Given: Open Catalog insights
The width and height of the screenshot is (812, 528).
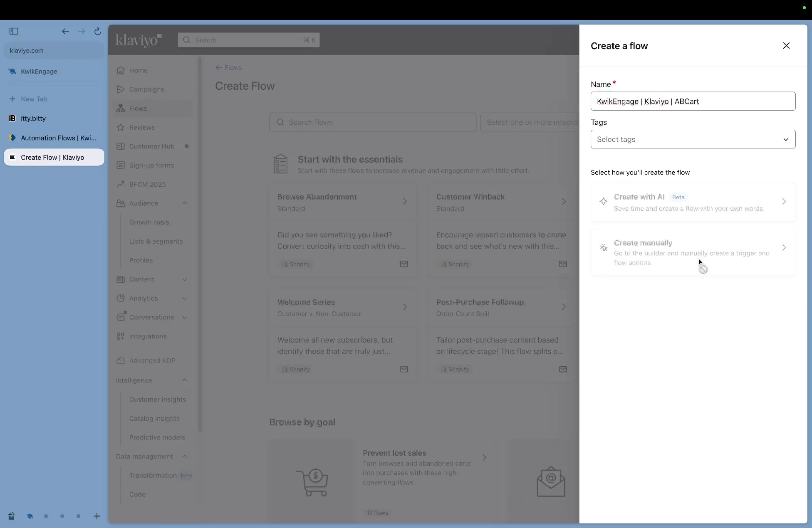Looking at the screenshot, I should (154, 418).
